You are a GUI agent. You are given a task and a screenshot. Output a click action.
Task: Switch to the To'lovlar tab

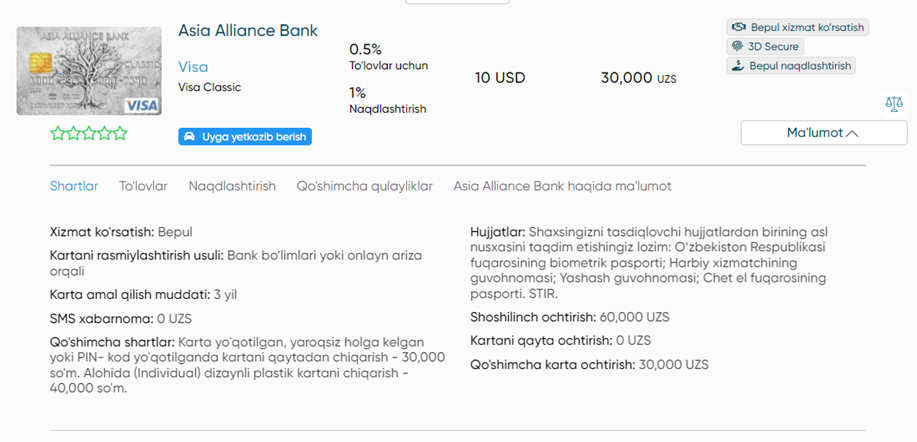coord(143,186)
